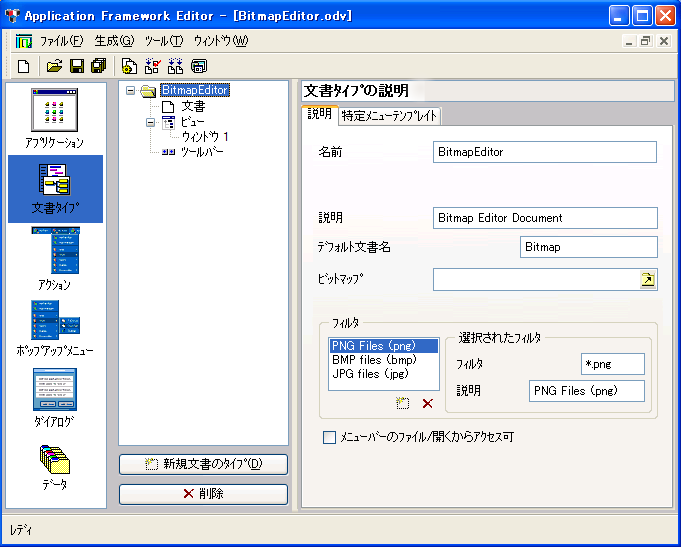The width and height of the screenshot is (681, 547).
Task: Open the ファイル(F) menu
Action: click(61, 41)
